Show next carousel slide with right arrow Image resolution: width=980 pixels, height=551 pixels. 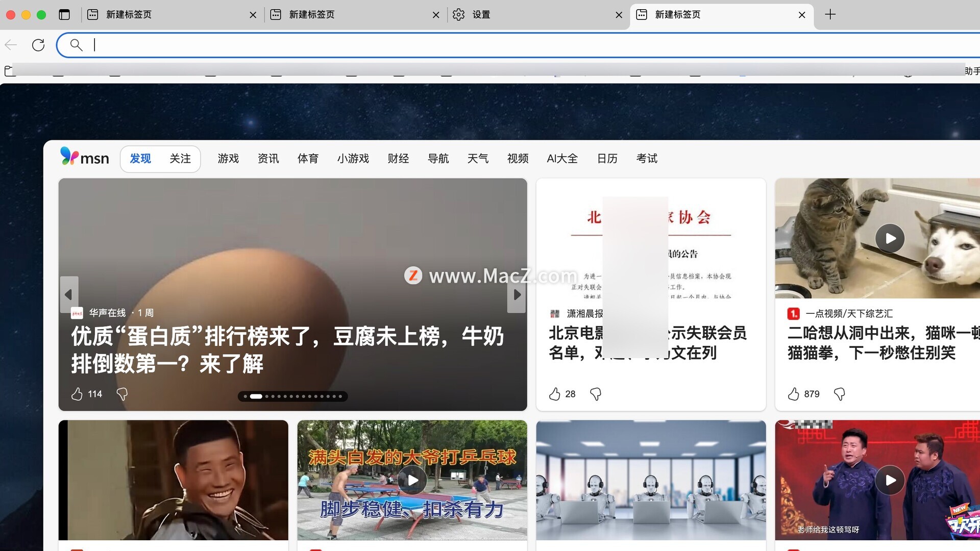(517, 294)
